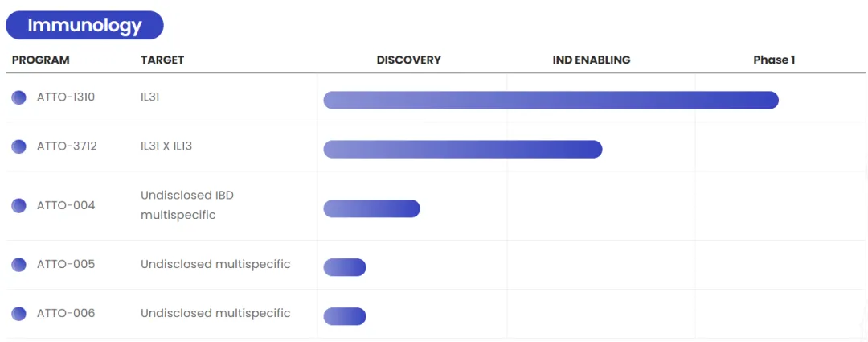The width and height of the screenshot is (868, 342).
Task: Click the circle icon beside ATTO-006
Action: point(18,314)
